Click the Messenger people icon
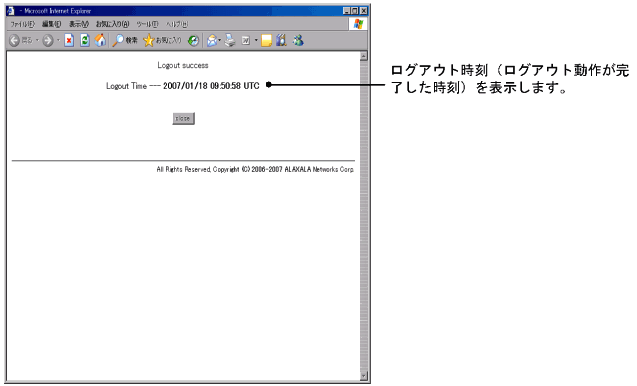The height and width of the screenshot is (386, 637). [298, 40]
